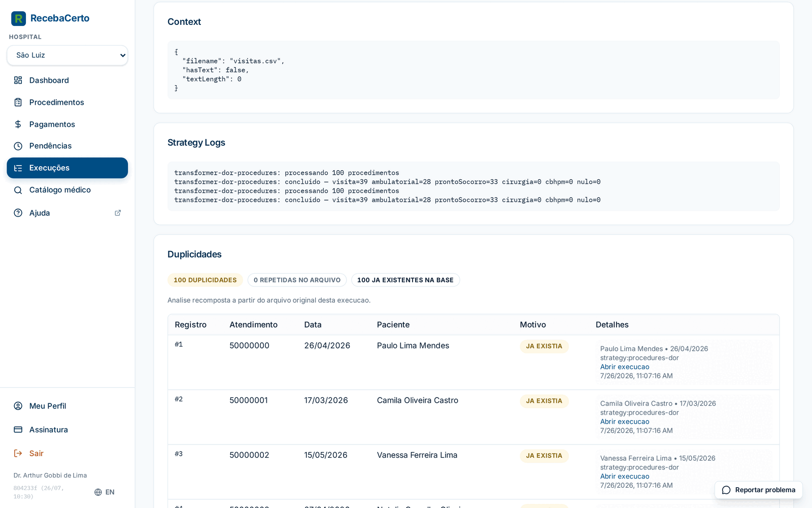Click the Atendimento column header

(253, 325)
